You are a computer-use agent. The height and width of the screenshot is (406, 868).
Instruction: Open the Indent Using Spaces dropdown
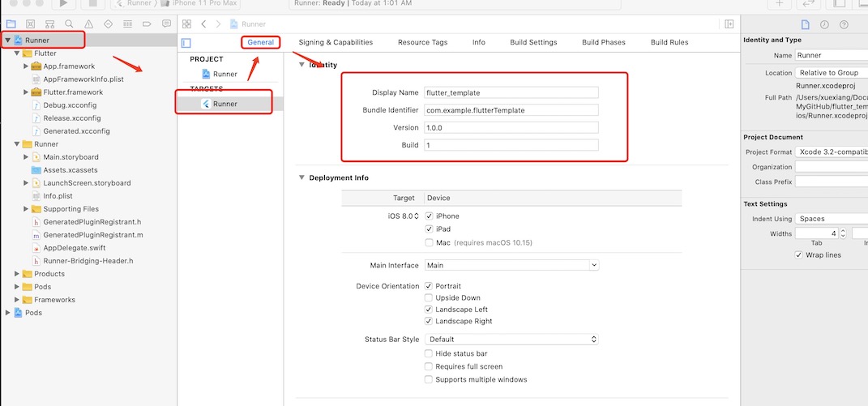832,219
